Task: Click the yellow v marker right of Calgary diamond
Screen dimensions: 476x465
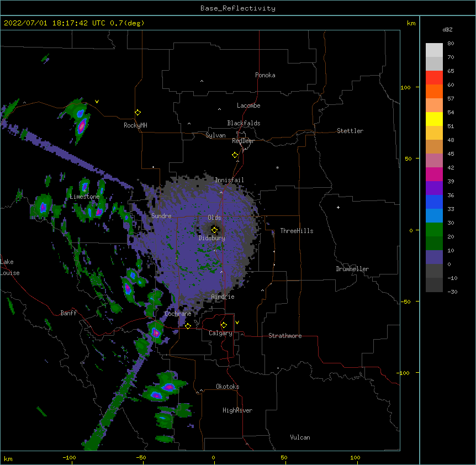Action: [237, 322]
